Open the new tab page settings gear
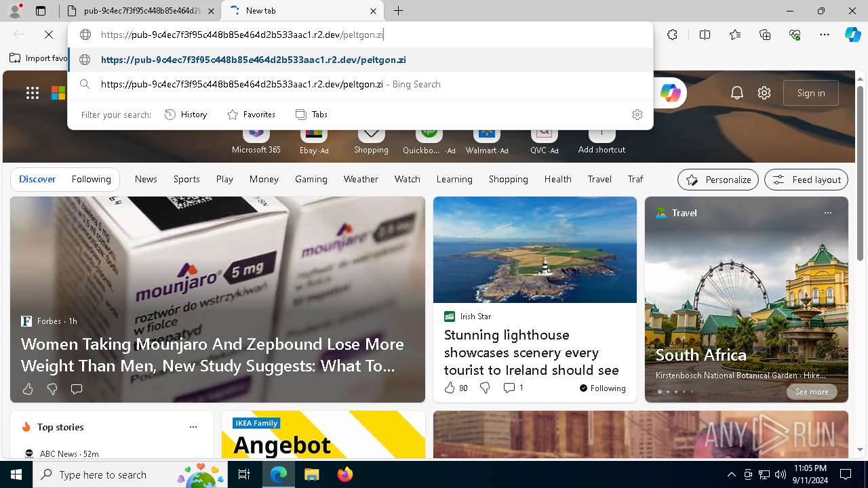868x488 pixels. (x=764, y=93)
